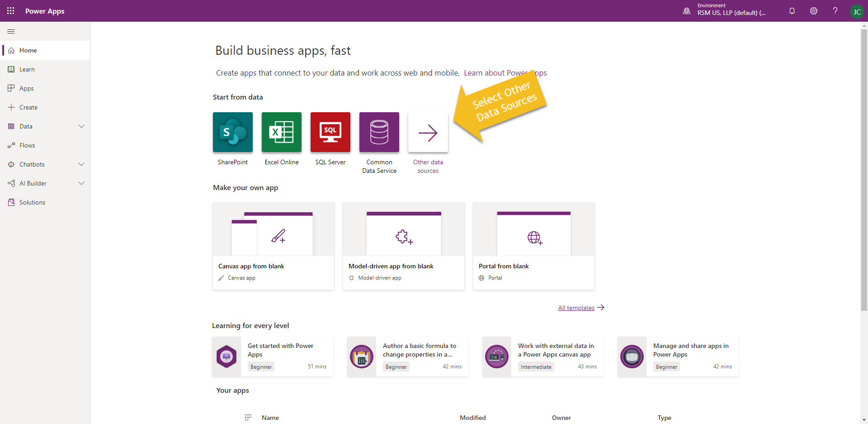Screen dimensions: 868x424
Task: Go to Solutions in the sidebar
Action: point(32,202)
